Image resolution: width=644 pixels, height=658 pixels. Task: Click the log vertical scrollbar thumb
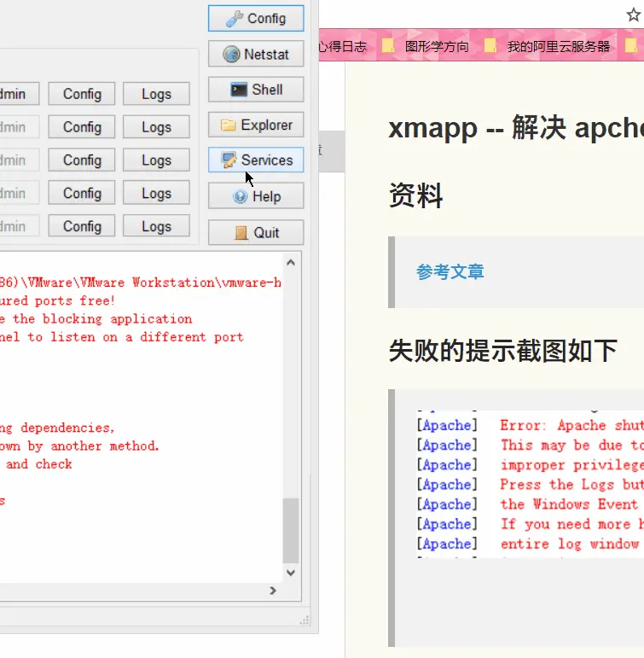pos(291,531)
